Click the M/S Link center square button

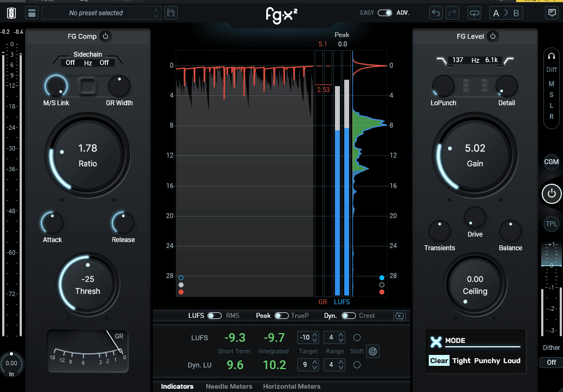[88, 86]
